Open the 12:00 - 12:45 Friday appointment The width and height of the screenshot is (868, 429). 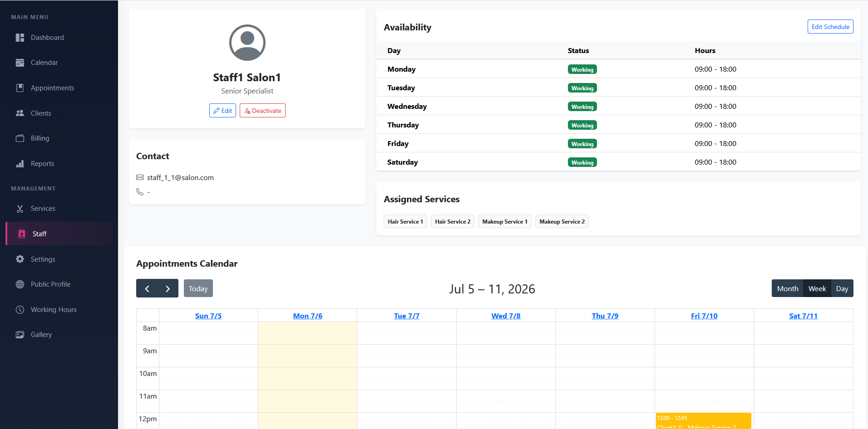[x=704, y=421]
